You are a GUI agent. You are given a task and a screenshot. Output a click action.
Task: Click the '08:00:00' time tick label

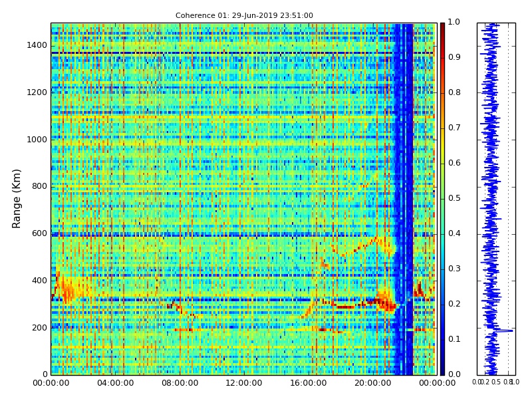(x=180, y=383)
